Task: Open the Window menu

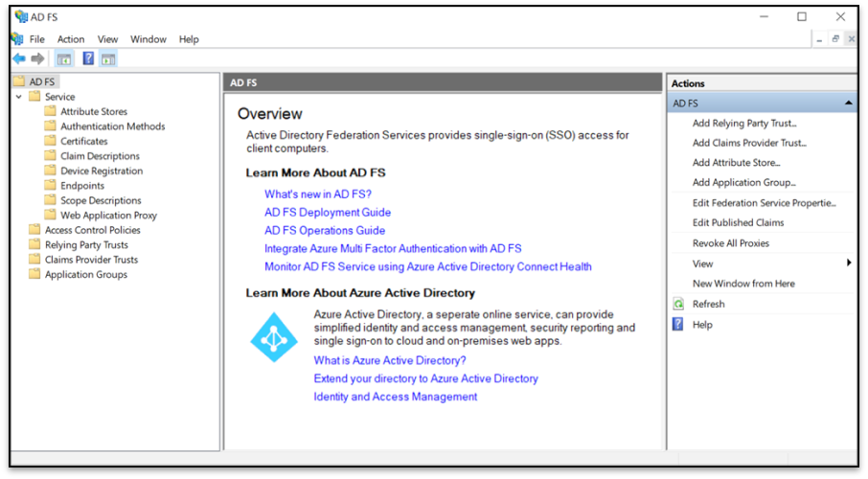Action: 148,39
